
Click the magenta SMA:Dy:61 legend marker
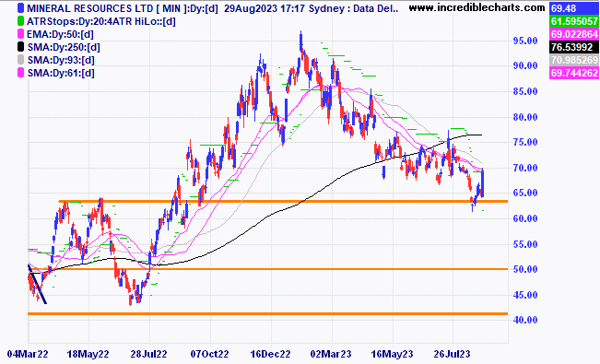point(20,73)
